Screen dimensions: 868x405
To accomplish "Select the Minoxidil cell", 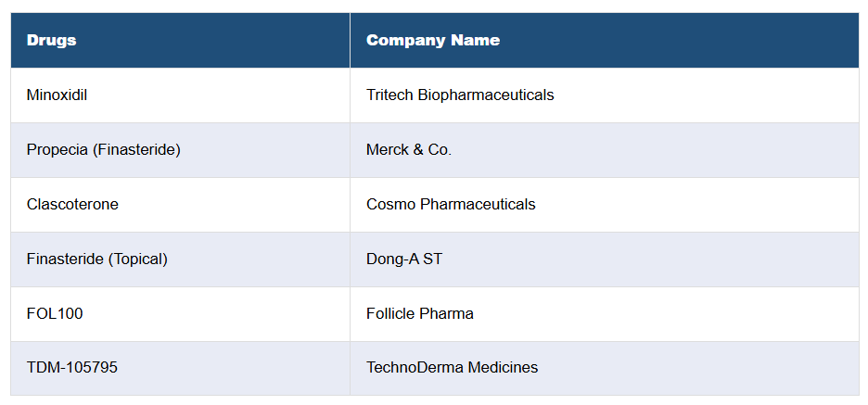I will [57, 95].
